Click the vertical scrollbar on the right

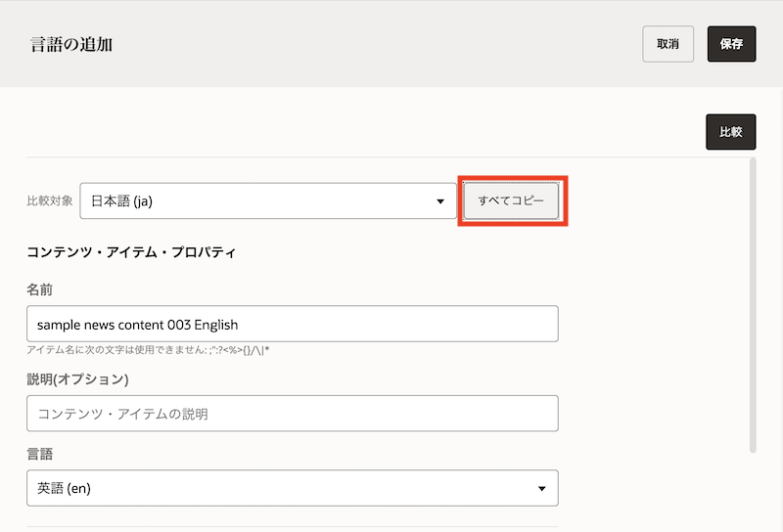753,303
